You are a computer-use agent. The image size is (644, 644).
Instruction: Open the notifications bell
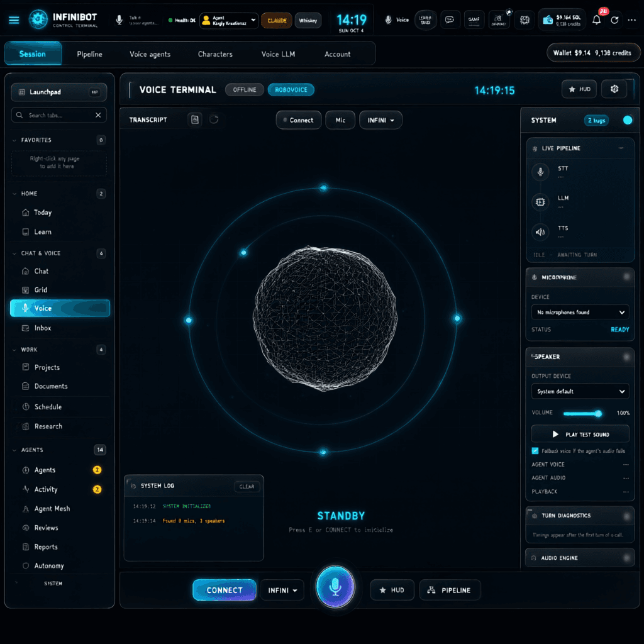point(596,20)
